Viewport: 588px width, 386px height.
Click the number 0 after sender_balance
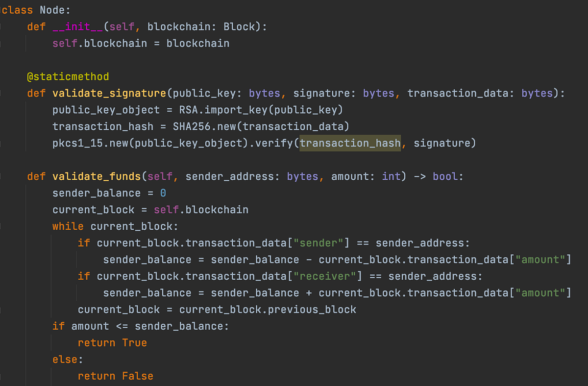click(x=163, y=193)
